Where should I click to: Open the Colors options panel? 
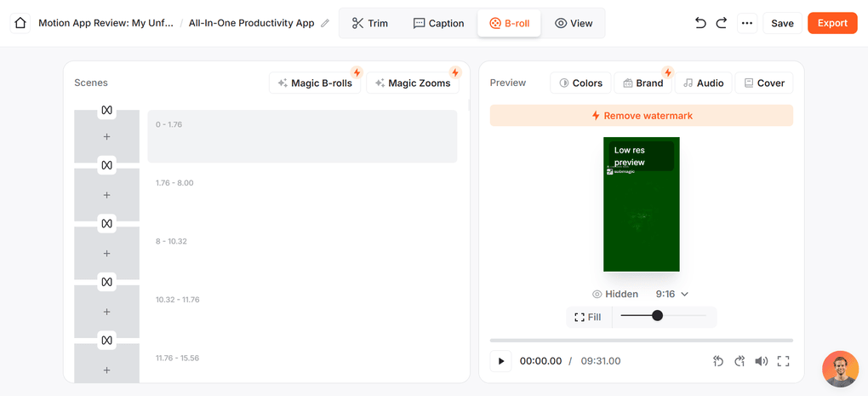coord(580,83)
